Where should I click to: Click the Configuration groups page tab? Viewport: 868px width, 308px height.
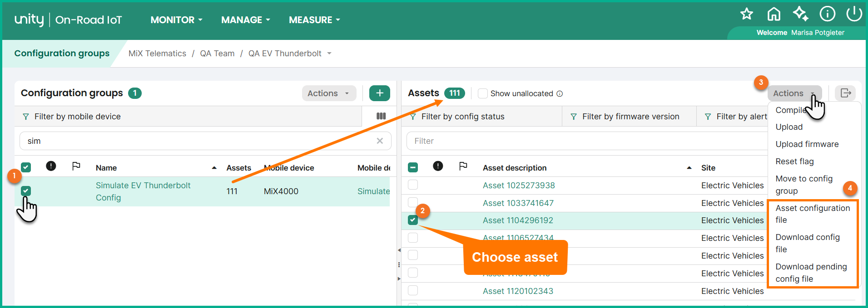(62, 54)
